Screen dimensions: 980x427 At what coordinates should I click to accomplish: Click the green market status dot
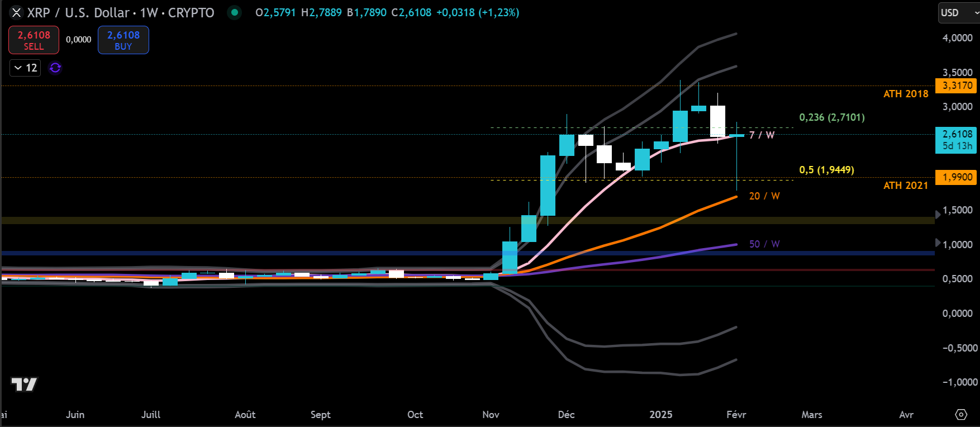pos(235,12)
